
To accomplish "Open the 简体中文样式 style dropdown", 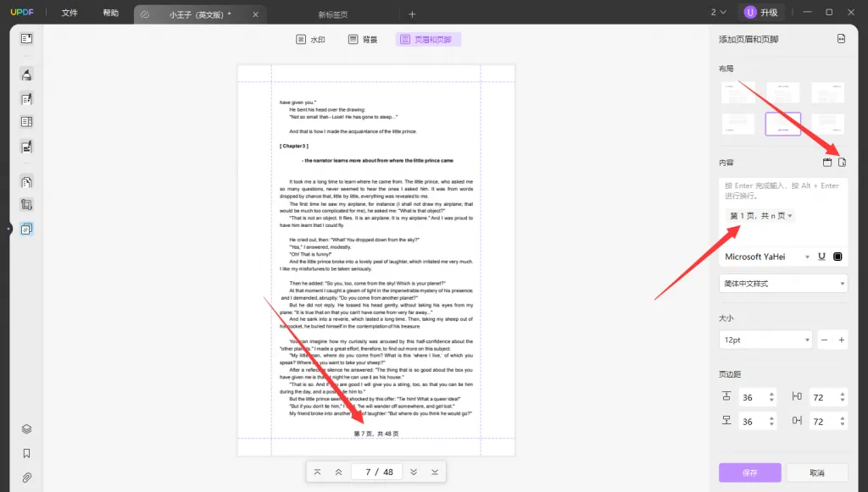I will [783, 284].
